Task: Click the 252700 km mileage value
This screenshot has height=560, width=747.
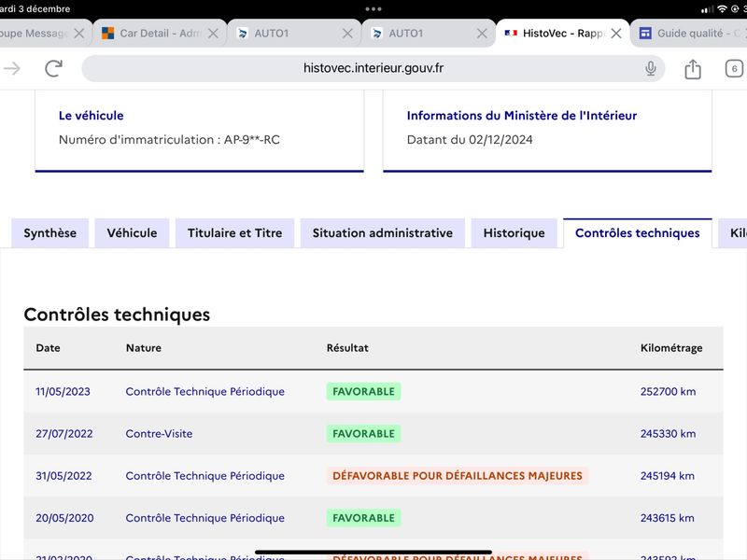Action: pyautogui.click(x=668, y=391)
